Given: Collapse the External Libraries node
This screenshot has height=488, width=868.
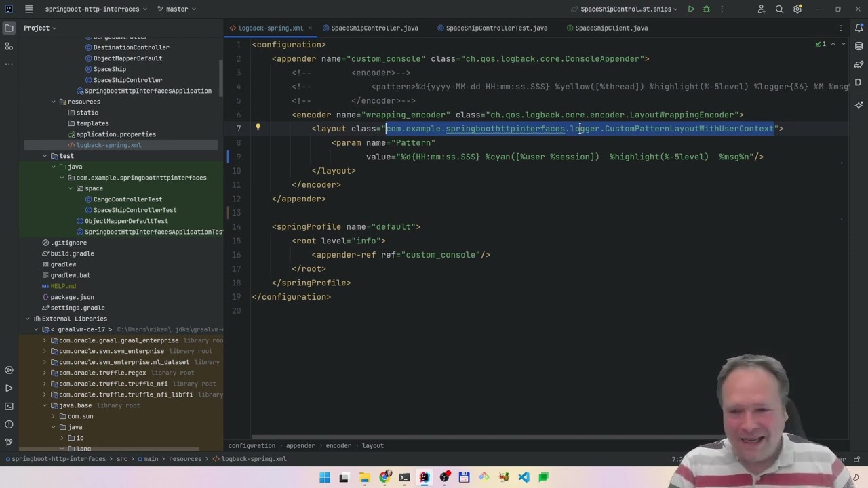Looking at the screenshot, I should 28,319.
